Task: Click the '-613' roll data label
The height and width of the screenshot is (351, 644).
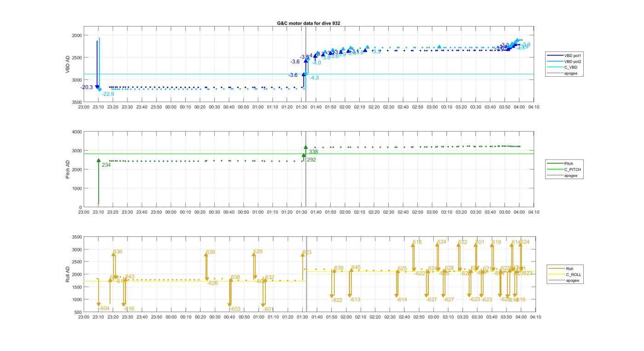Action: coord(355,300)
